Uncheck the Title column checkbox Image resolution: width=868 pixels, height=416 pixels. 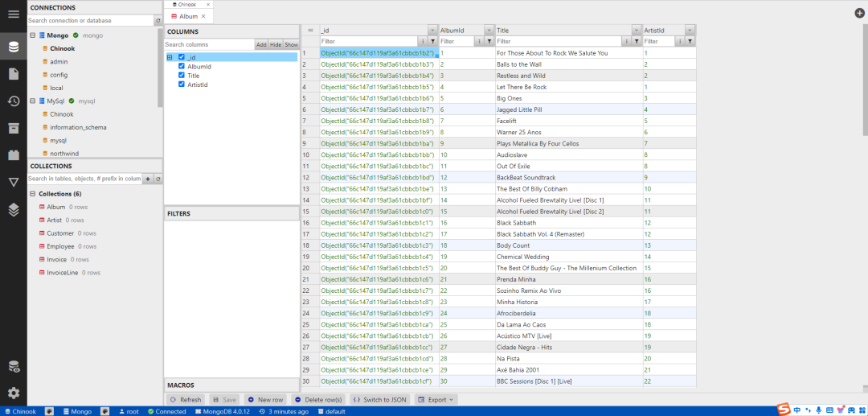[x=182, y=76]
